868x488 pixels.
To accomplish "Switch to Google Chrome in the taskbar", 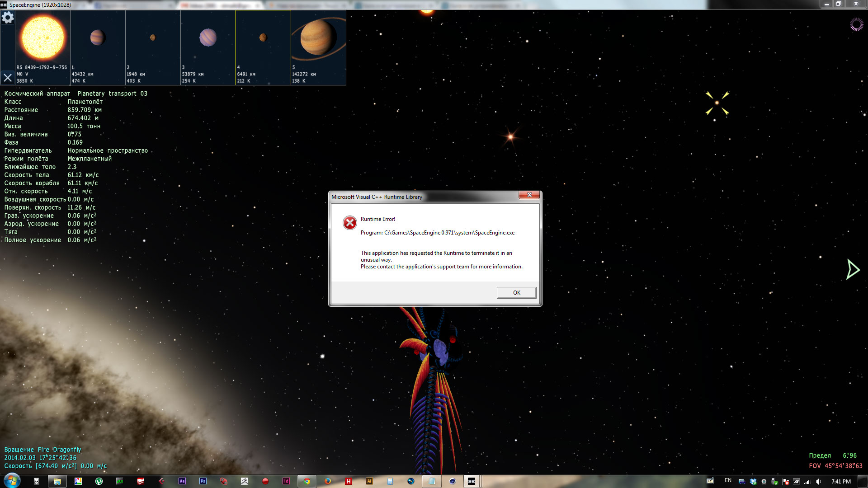I will [307, 481].
